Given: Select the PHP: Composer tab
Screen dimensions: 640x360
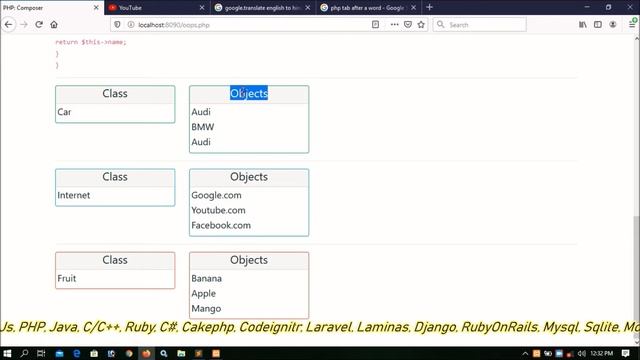Looking at the screenshot, I should (x=51, y=7).
